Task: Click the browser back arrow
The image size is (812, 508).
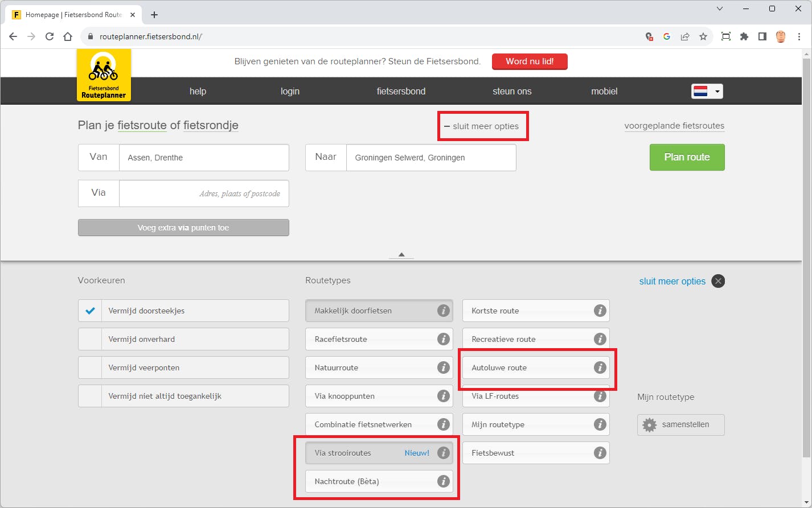Action: point(13,36)
